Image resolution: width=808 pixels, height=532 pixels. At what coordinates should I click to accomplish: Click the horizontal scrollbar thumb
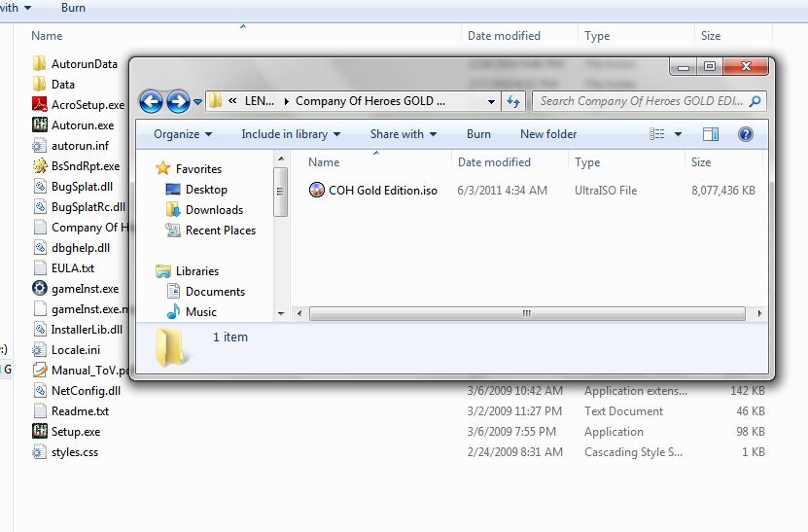(527, 313)
